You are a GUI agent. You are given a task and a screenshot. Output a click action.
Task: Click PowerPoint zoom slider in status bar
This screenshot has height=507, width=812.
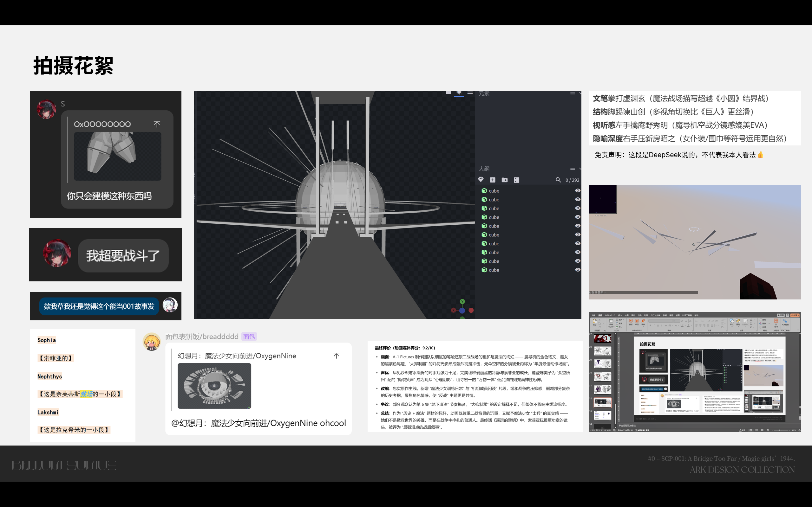click(x=780, y=430)
